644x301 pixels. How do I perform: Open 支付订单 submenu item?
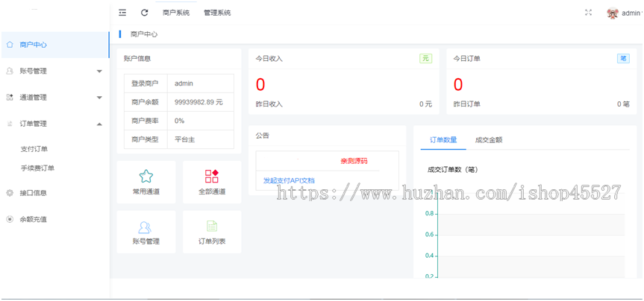pos(34,149)
